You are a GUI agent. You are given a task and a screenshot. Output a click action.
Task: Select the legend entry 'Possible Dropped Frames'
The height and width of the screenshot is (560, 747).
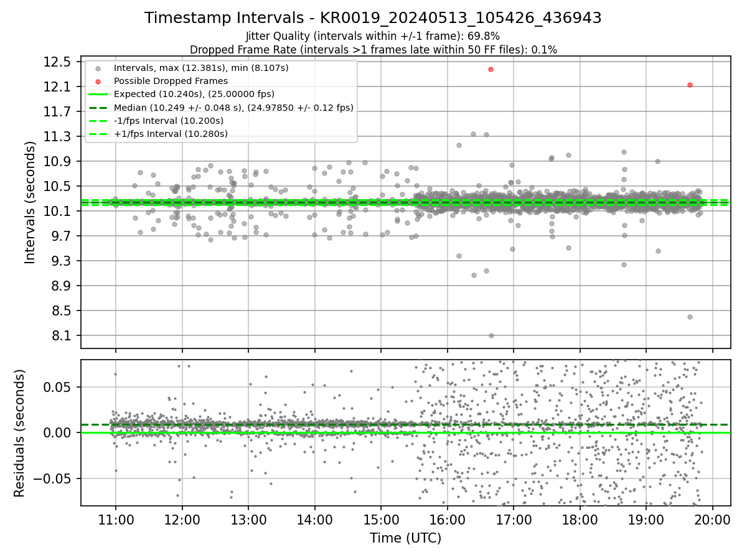pyautogui.click(x=171, y=81)
